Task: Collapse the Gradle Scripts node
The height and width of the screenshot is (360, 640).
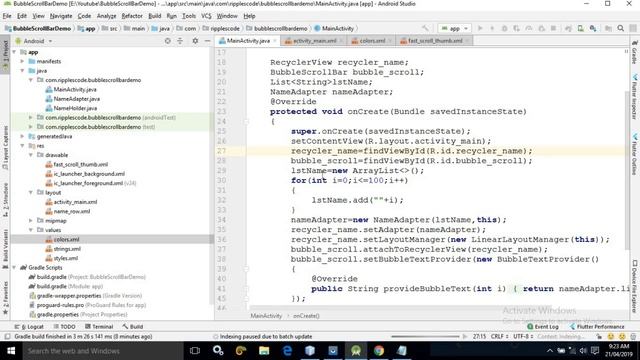Action: tap(14, 268)
